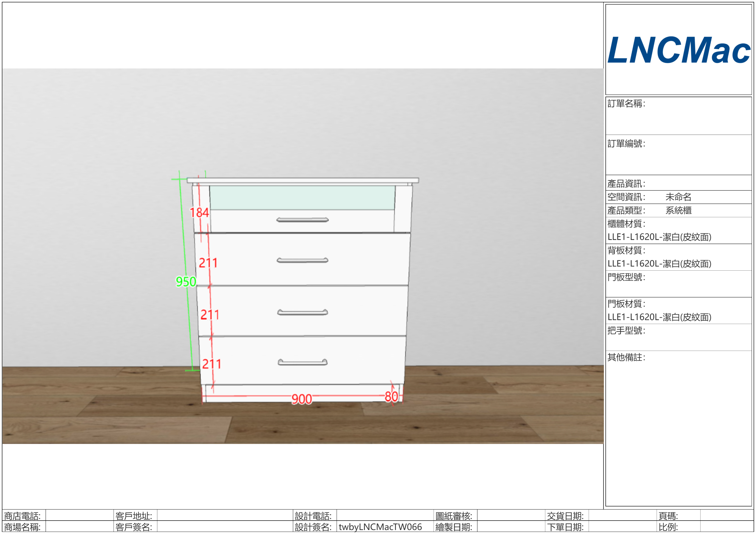The width and height of the screenshot is (756, 534).
Task: Select the 80 kick-plate dimension
Action: (391, 397)
